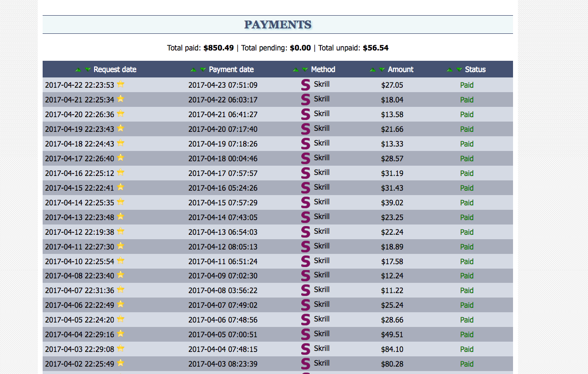Click the total paid value $850.49
588x374 pixels.
point(219,48)
